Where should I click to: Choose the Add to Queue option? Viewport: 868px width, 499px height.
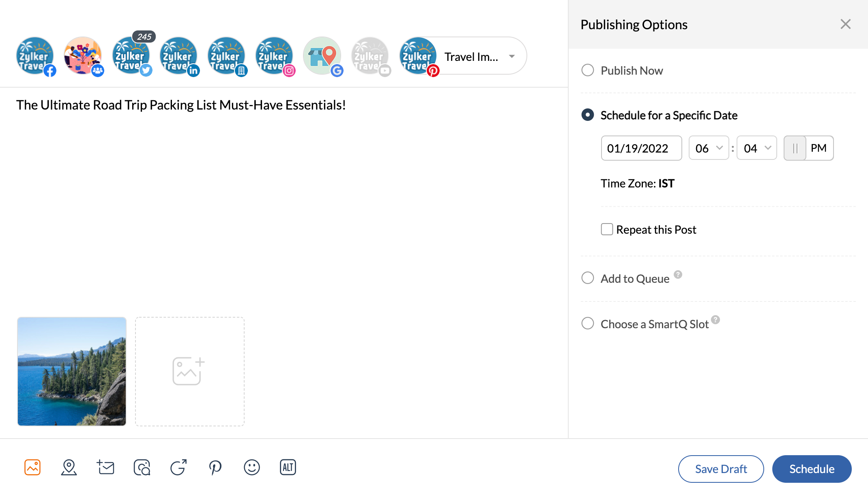point(588,278)
